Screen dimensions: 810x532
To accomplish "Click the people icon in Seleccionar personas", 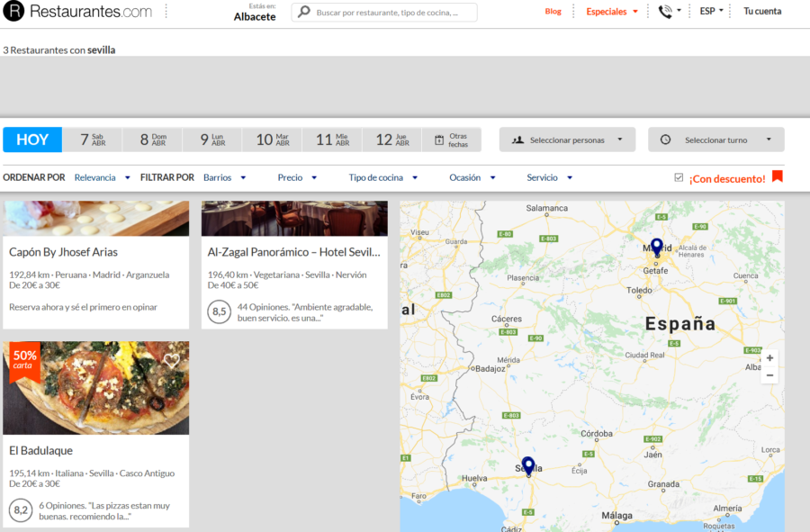I will tap(517, 140).
